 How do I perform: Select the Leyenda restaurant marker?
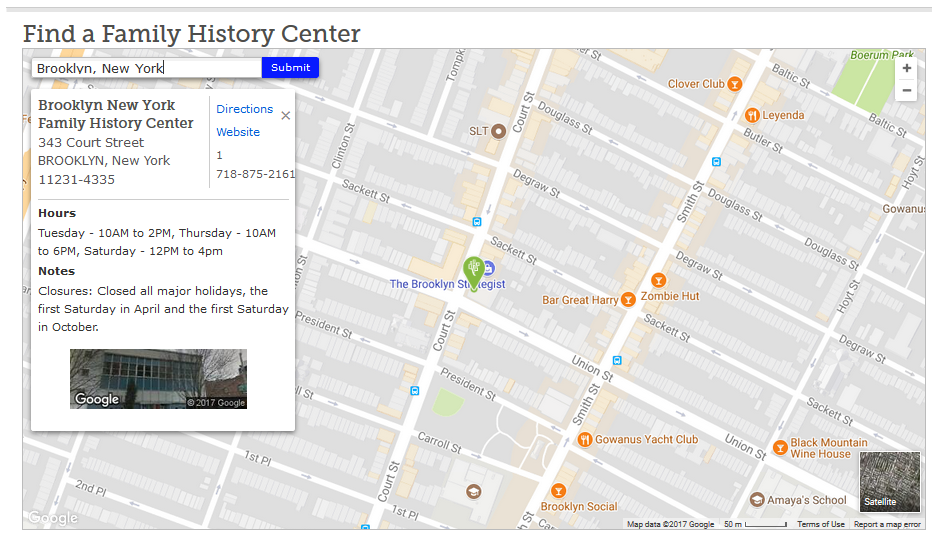click(x=752, y=115)
